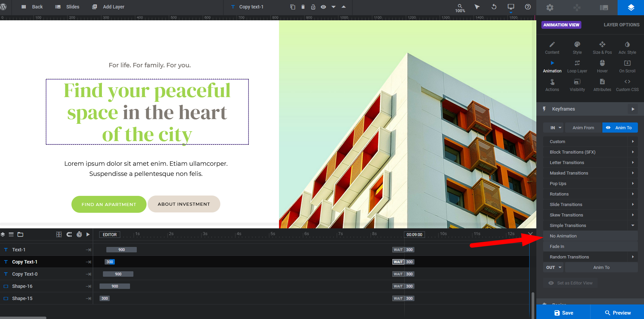Click Set as Editor View button
Screen dimensions: 644x319
(x=571, y=283)
